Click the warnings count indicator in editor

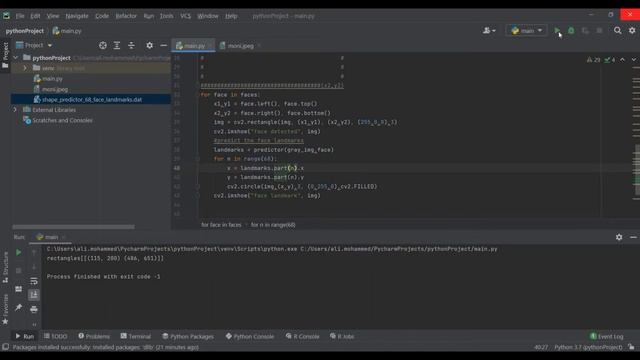(593, 60)
